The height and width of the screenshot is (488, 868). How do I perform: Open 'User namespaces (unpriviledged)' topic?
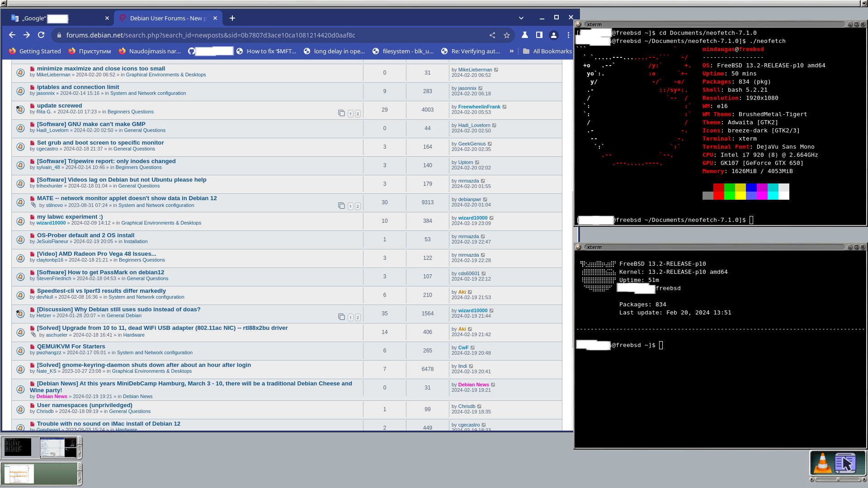85,405
